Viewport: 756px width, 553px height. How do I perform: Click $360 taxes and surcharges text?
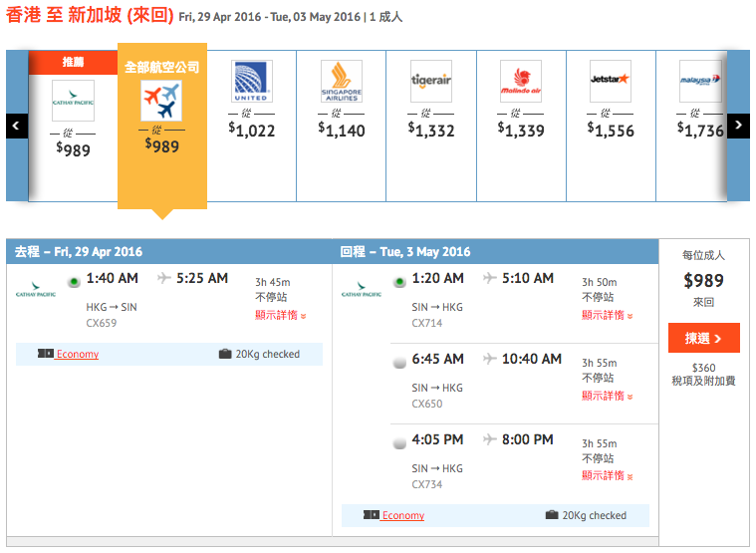point(703,375)
